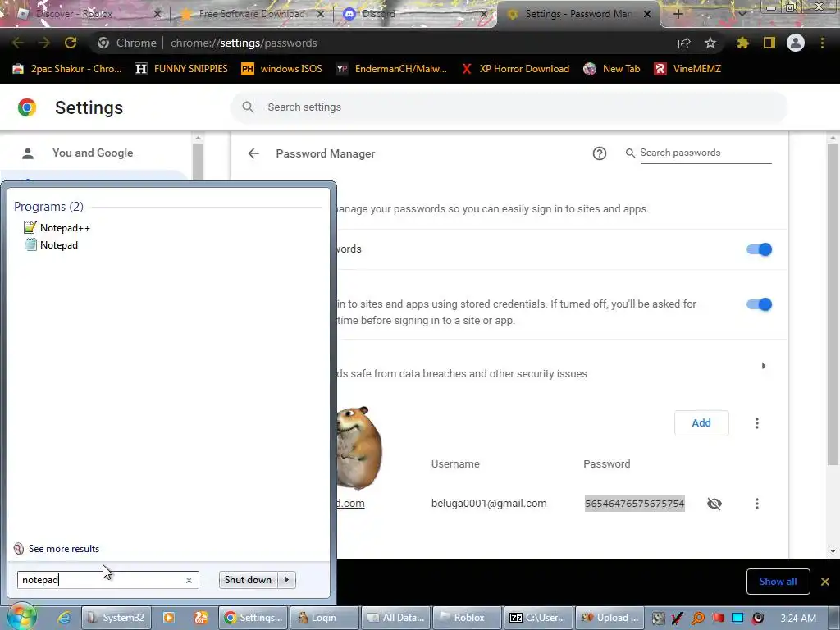Switch to the Login taskbar window
The image size is (840, 630).
pos(324,618)
